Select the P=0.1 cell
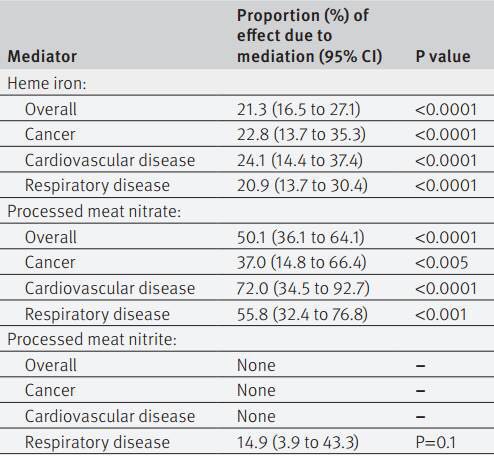 (436, 442)
